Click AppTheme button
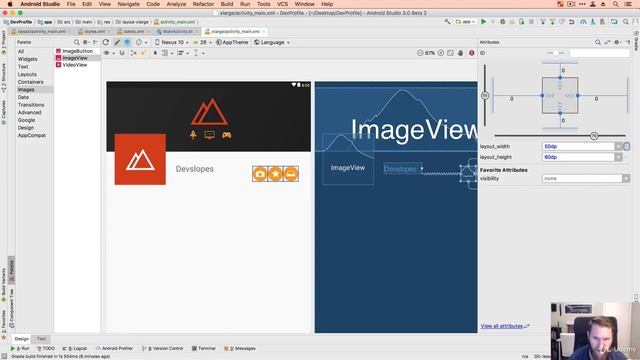640x360 pixels. click(232, 42)
